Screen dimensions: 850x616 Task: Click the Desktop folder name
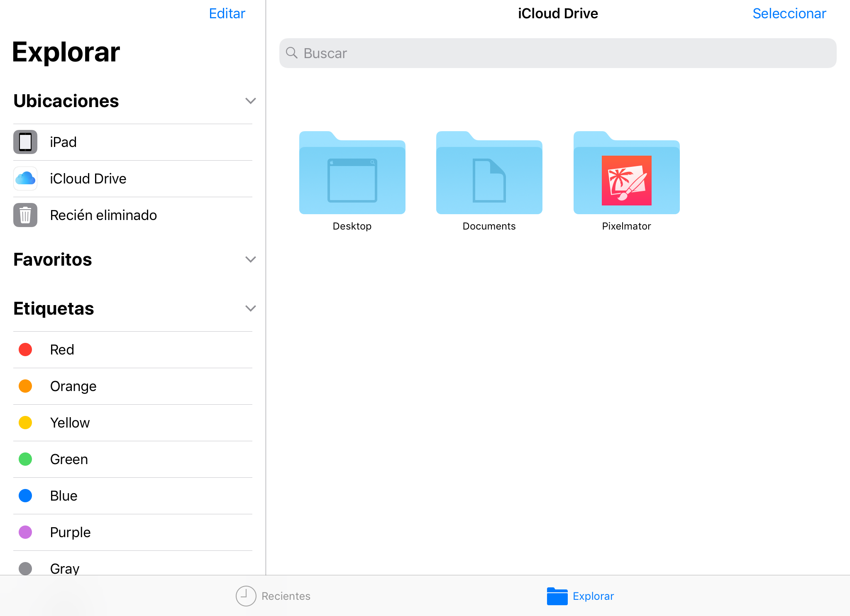[352, 226]
